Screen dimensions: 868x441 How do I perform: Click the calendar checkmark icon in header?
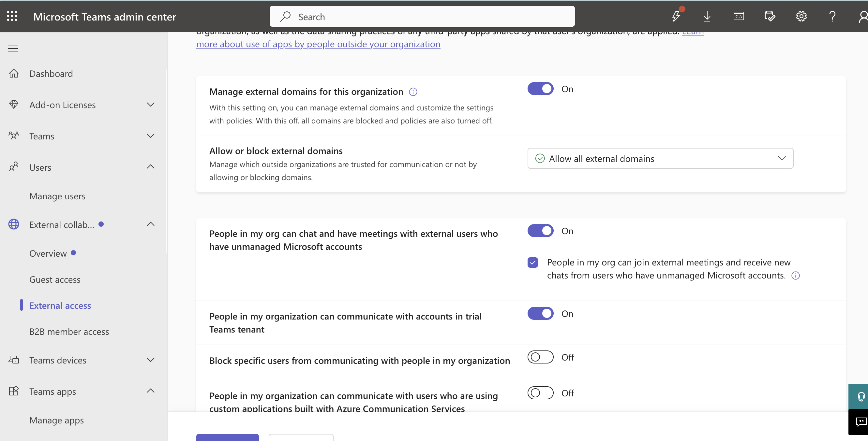coord(770,16)
